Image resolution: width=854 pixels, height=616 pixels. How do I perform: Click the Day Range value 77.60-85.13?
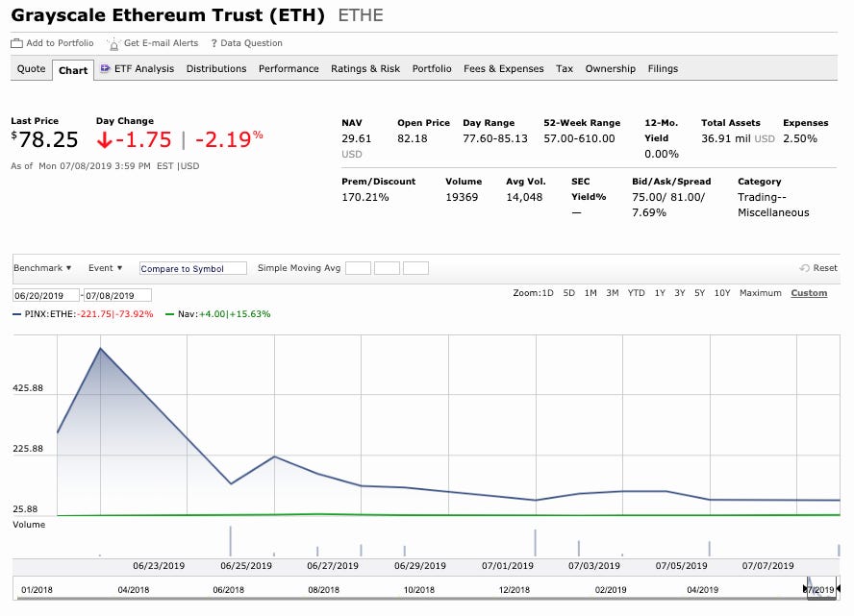(495, 138)
